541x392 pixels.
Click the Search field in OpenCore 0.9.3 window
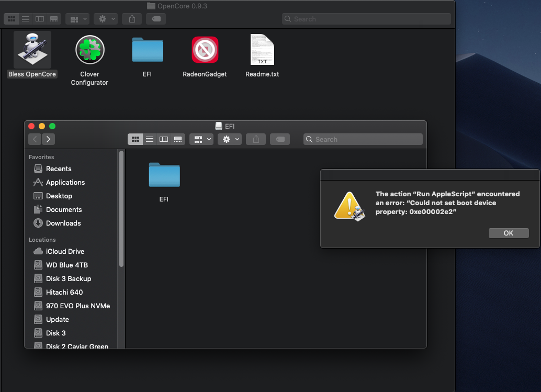tap(366, 19)
